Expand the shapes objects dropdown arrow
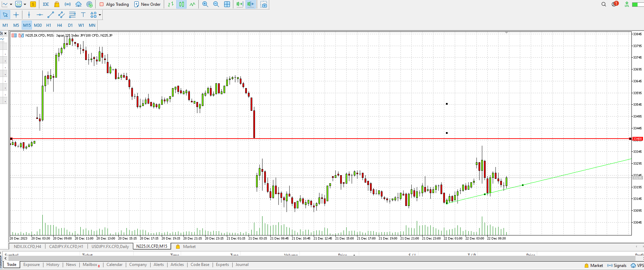This screenshot has height=270, width=644. point(100,15)
